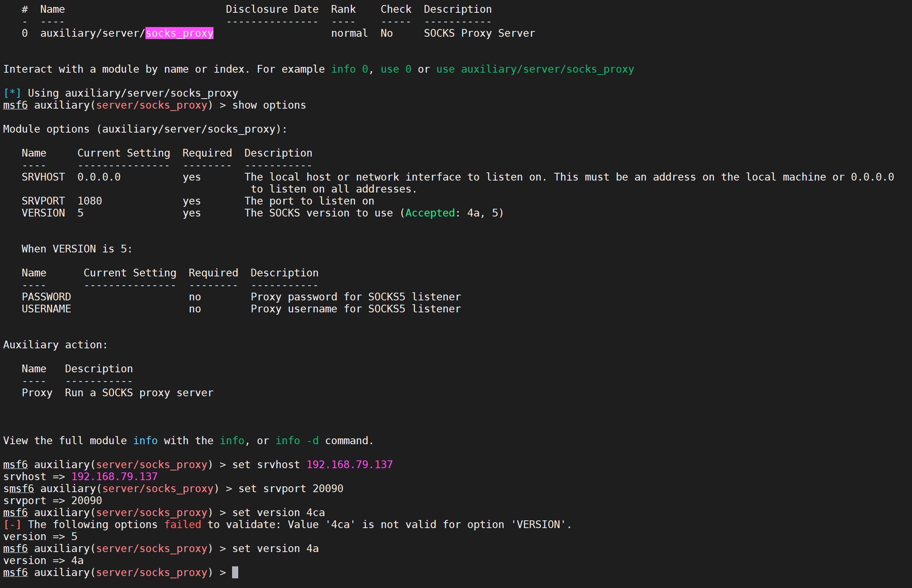Click the "version => 4a" output line
Screen dimensions: 912x588
click(43, 561)
